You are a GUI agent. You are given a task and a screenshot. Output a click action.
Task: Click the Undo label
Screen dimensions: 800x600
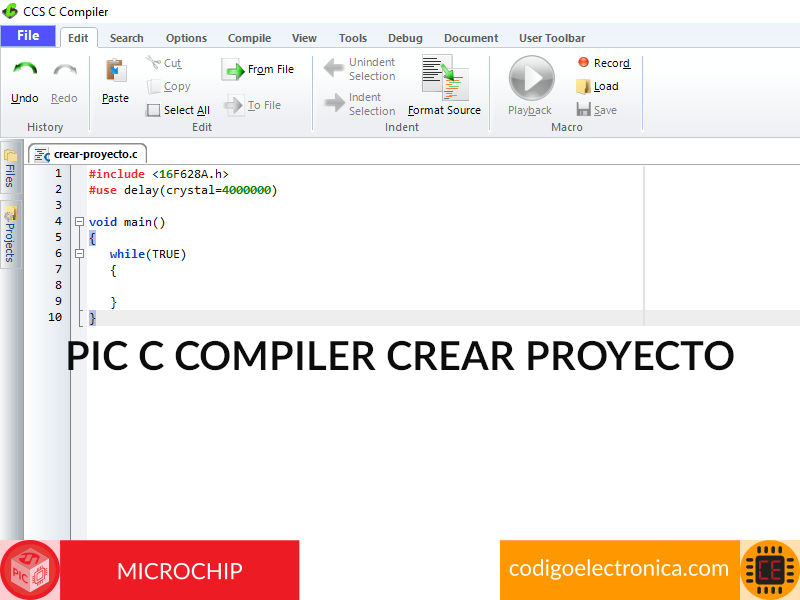(24, 98)
